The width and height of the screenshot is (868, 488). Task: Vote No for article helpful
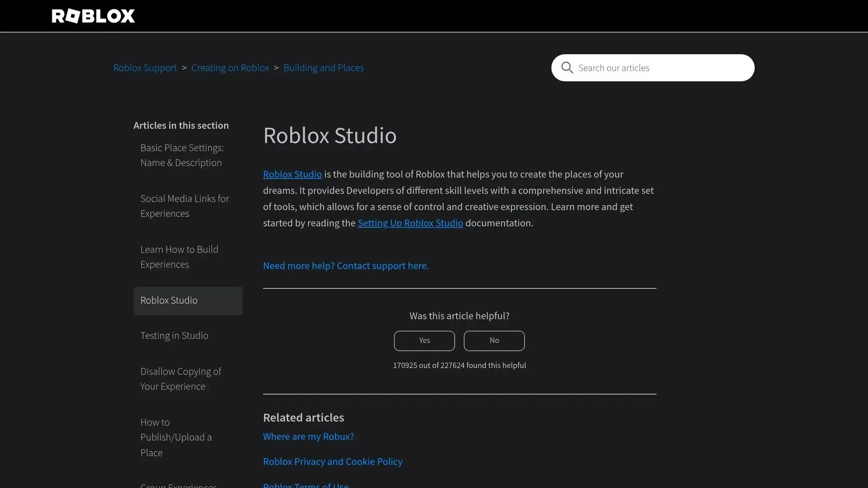[494, 341]
